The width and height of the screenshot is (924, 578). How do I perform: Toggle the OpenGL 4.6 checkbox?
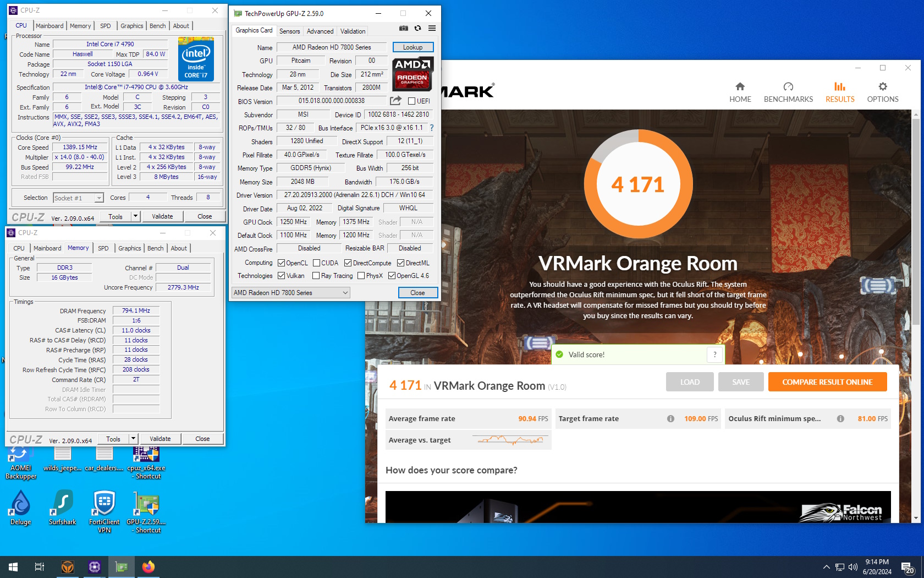[392, 276]
